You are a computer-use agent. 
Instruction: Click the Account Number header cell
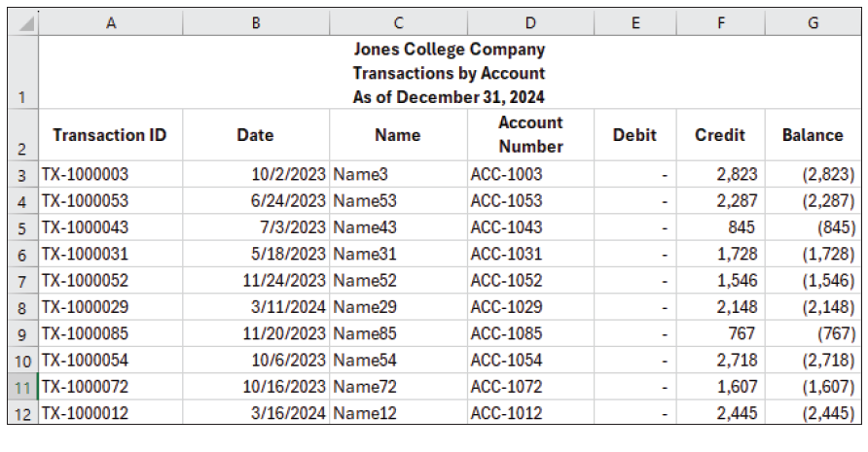530,135
